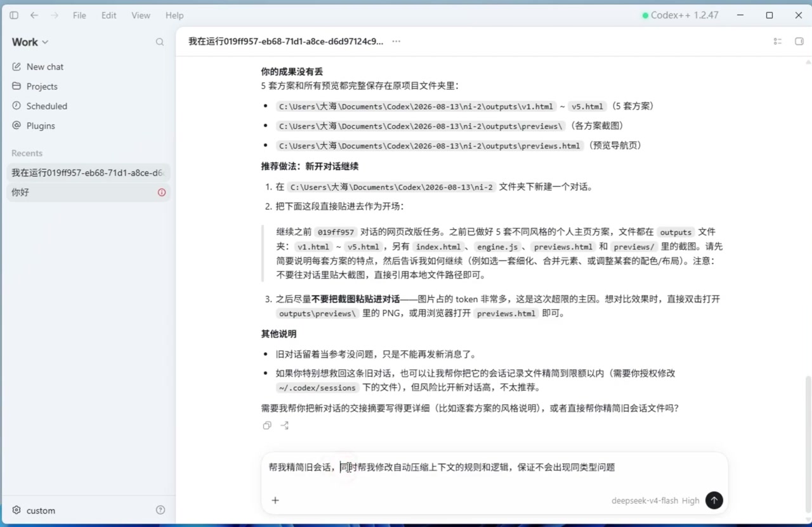Click the heading 推荐做法：新开对话继续
Viewport: 812px width, 527px height.
tap(310, 166)
